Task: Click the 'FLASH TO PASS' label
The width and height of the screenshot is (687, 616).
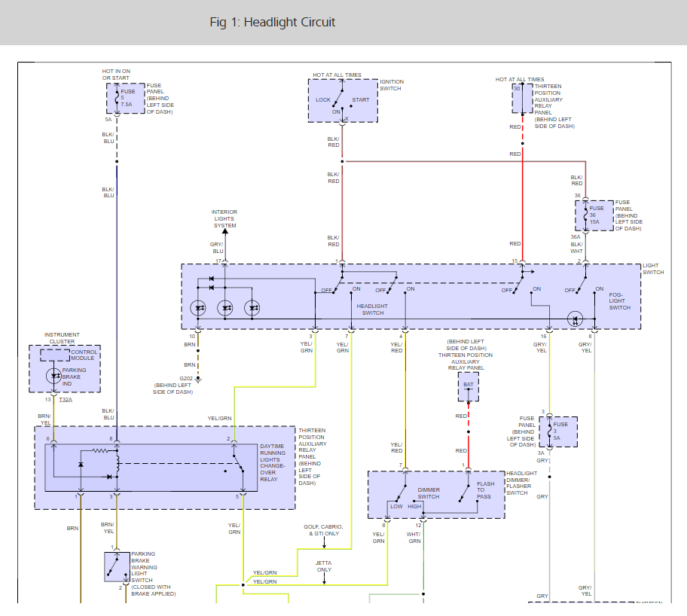Action: pos(485,490)
